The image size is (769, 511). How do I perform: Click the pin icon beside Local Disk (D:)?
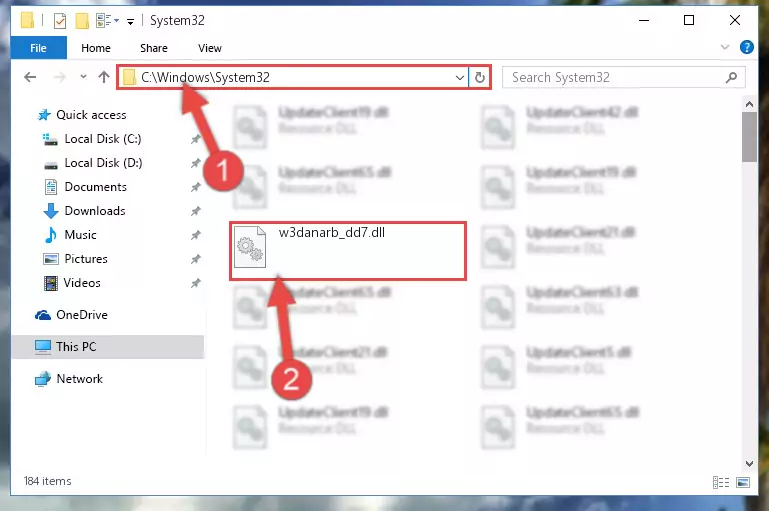[x=195, y=163]
